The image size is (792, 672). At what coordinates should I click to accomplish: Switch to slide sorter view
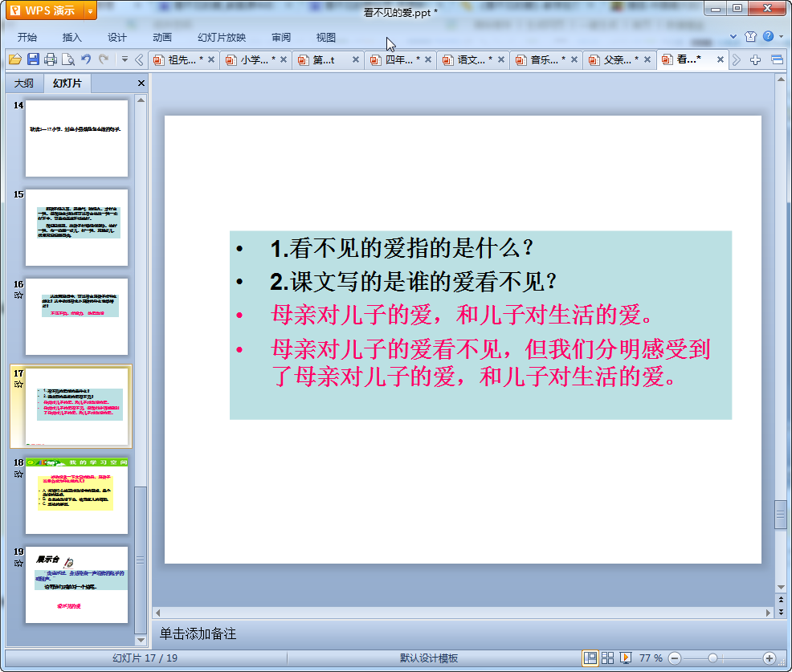608,658
